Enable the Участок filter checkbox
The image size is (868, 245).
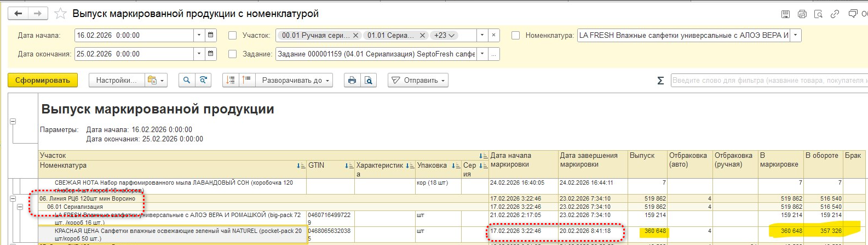tap(232, 35)
